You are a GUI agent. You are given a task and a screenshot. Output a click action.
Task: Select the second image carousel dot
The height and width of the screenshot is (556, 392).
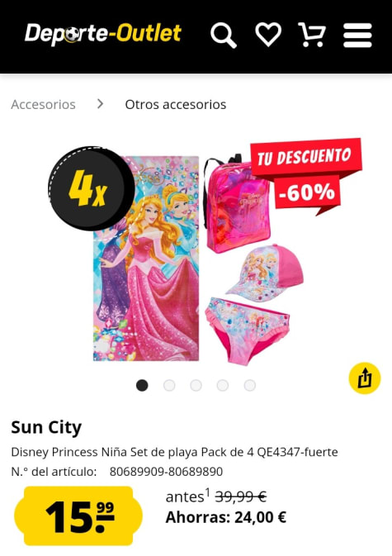[169, 385]
